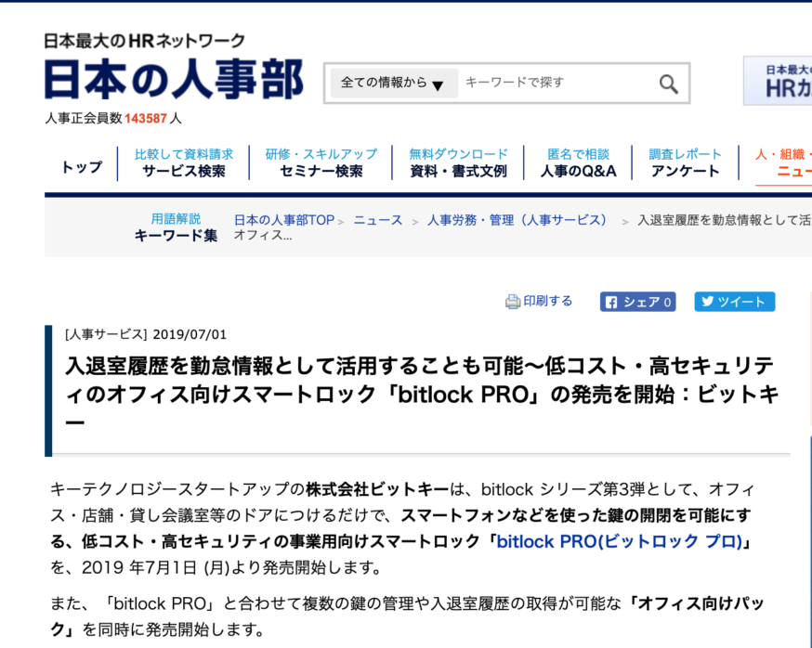Click the ニュース breadcrumb link
This screenshot has height=648, width=812.
[378, 219]
